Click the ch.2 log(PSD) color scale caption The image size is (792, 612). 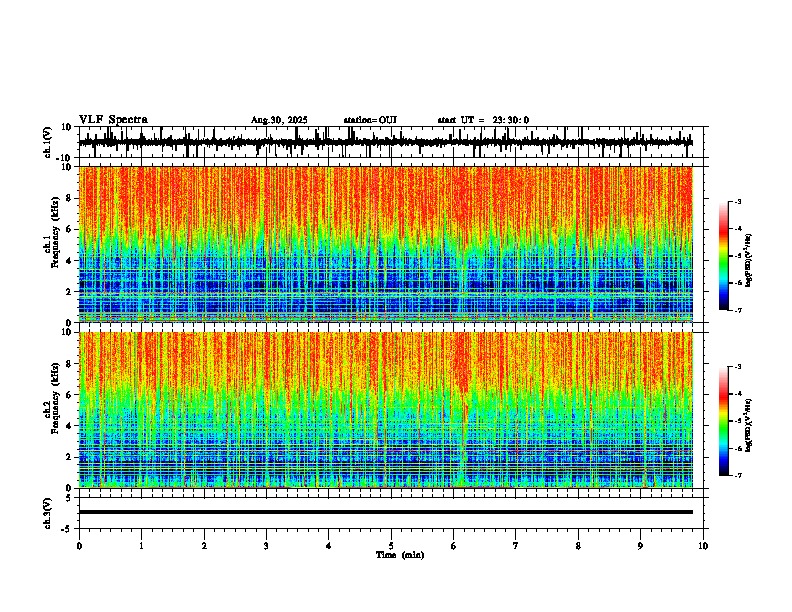(748, 425)
